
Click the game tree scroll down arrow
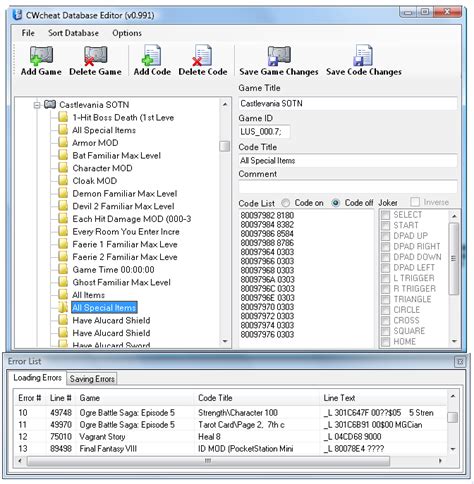225,341
